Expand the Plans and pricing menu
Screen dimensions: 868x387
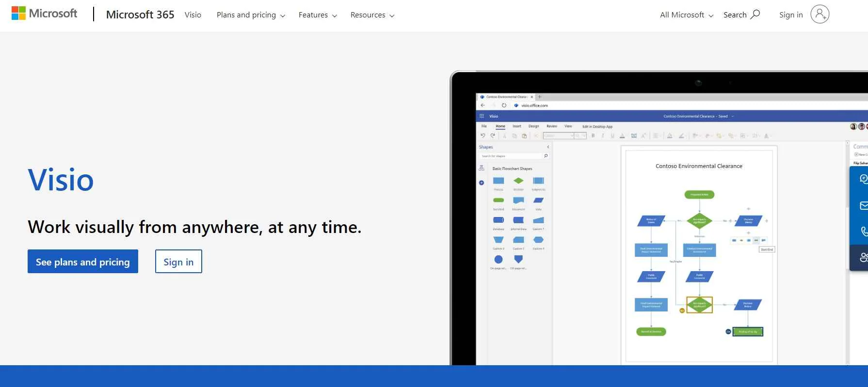(x=251, y=15)
